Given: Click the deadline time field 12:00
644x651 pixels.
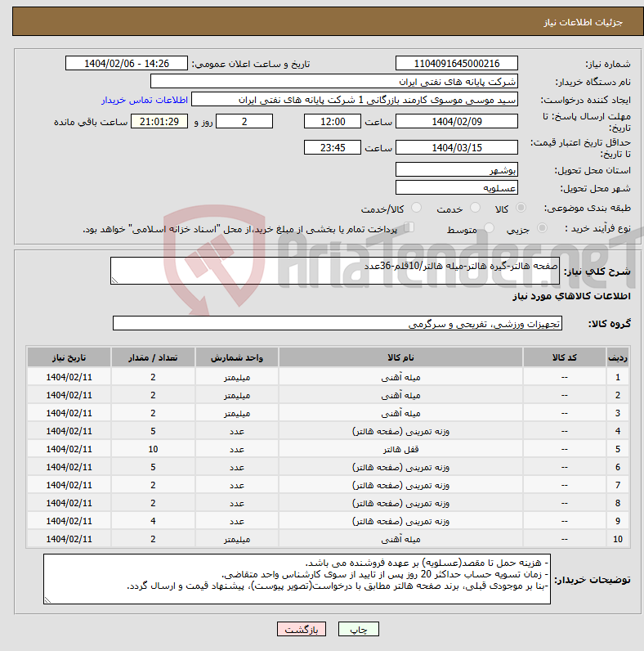Looking at the screenshot, I should [x=333, y=122].
